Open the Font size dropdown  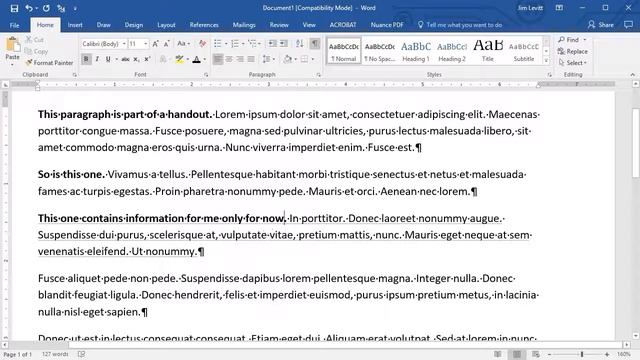146,44
